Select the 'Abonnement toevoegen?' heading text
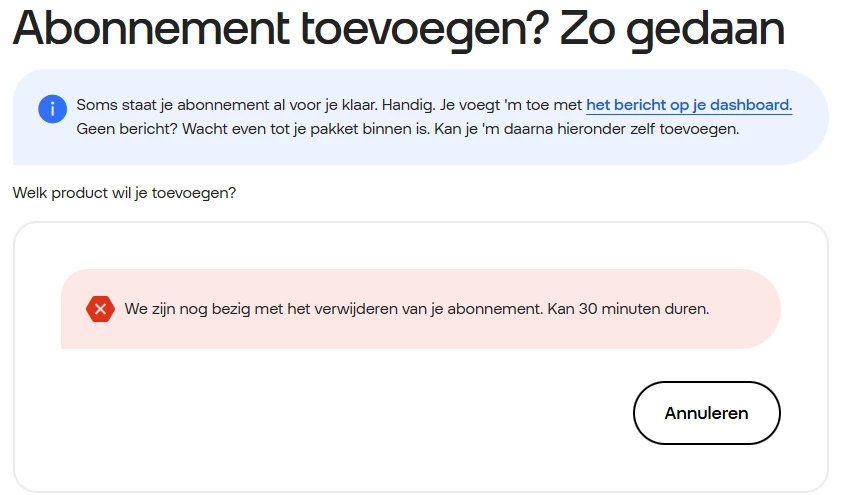 [280, 28]
